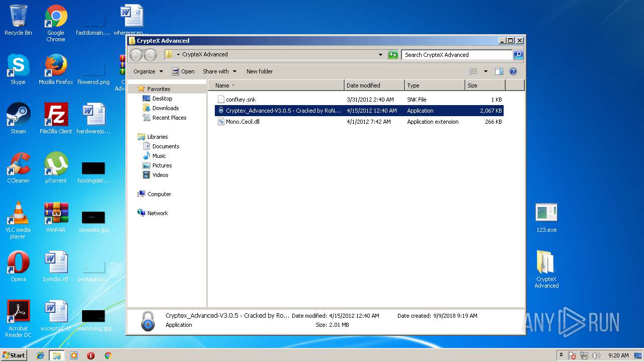644x362 pixels.
Task: Open CCleaner desktop shortcut
Action: pyautogui.click(x=18, y=168)
